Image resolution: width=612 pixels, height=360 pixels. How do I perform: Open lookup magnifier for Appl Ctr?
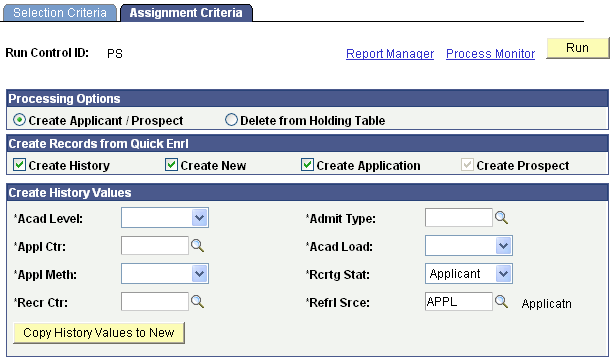[x=197, y=246]
